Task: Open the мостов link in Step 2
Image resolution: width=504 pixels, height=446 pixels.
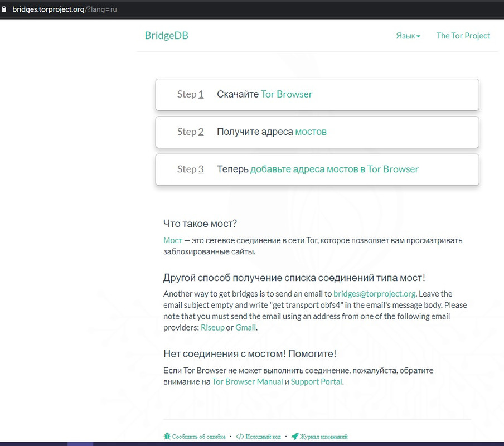Action: pos(311,132)
